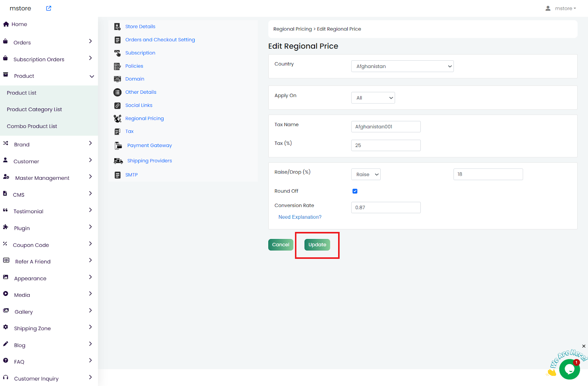The width and height of the screenshot is (588, 386).
Task: Click the Home icon in sidebar
Action: point(6,24)
